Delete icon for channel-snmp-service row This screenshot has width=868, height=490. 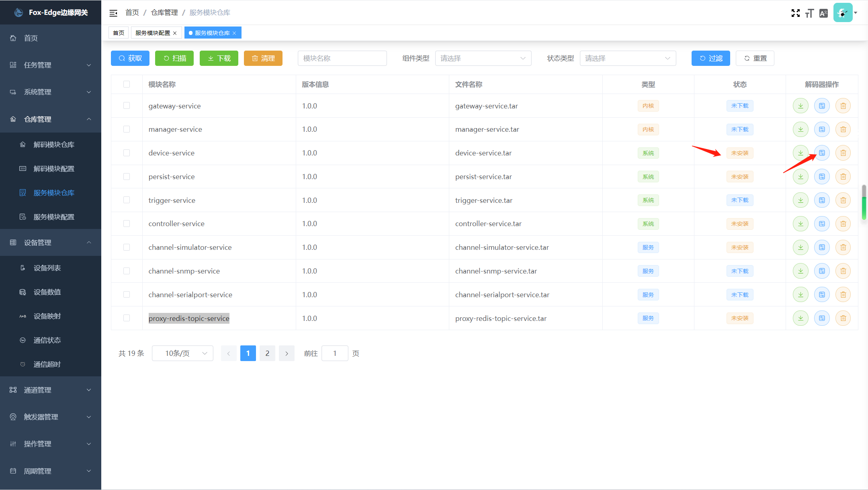(x=843, y=271)
